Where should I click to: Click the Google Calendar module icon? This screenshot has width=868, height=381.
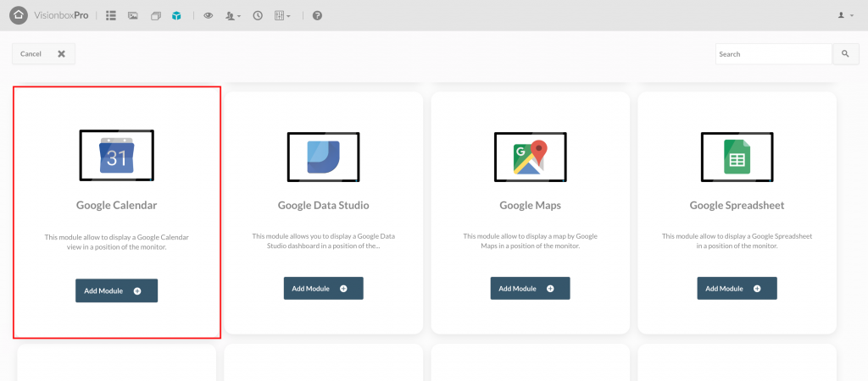116,156
